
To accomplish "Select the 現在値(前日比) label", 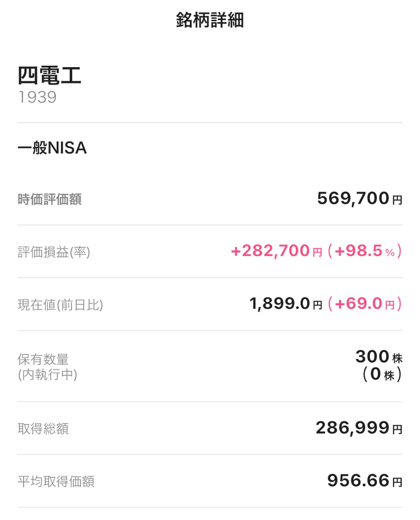I will (x=60, y=304).
